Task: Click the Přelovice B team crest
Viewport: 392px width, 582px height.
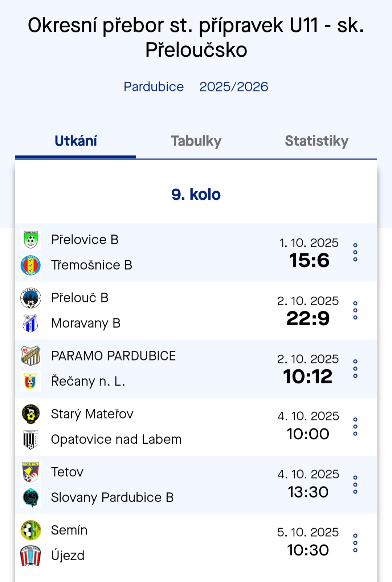Action: pos(30,240)
